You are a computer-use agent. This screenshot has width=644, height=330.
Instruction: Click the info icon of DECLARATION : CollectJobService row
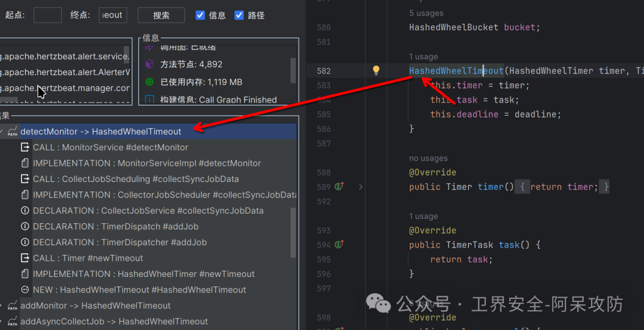coord(26,211)
